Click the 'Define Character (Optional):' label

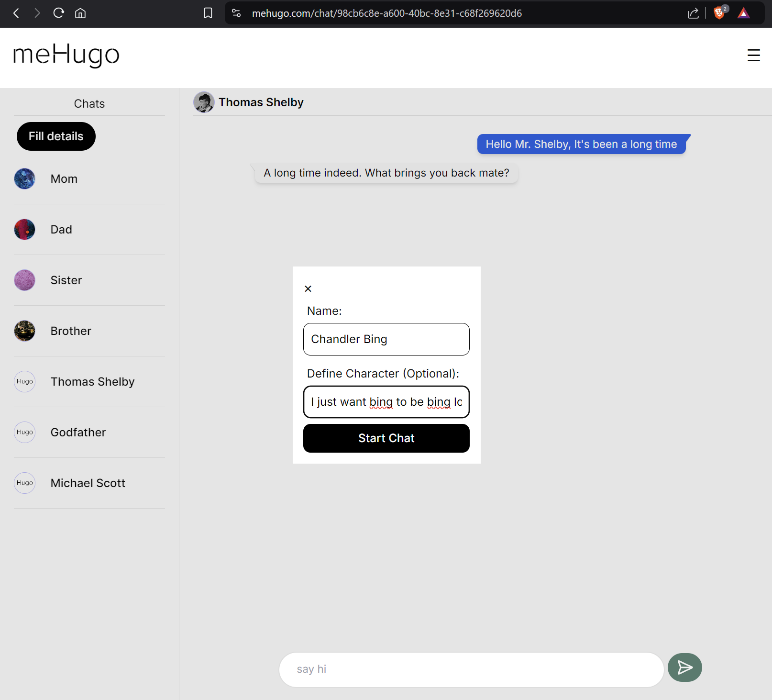coord(383,374)
